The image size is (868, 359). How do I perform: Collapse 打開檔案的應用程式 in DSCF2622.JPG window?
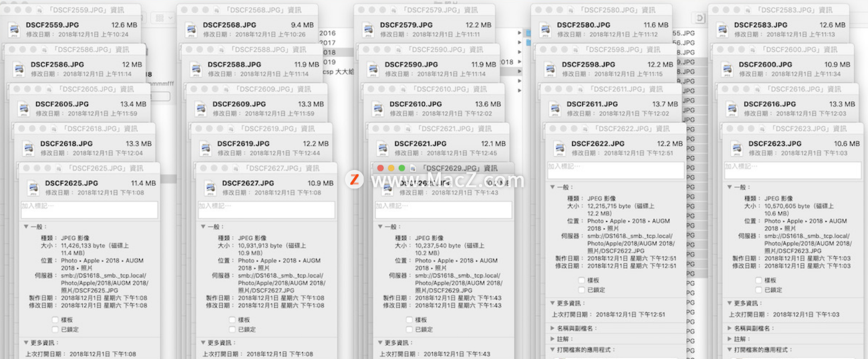click(x=552, y=349)
